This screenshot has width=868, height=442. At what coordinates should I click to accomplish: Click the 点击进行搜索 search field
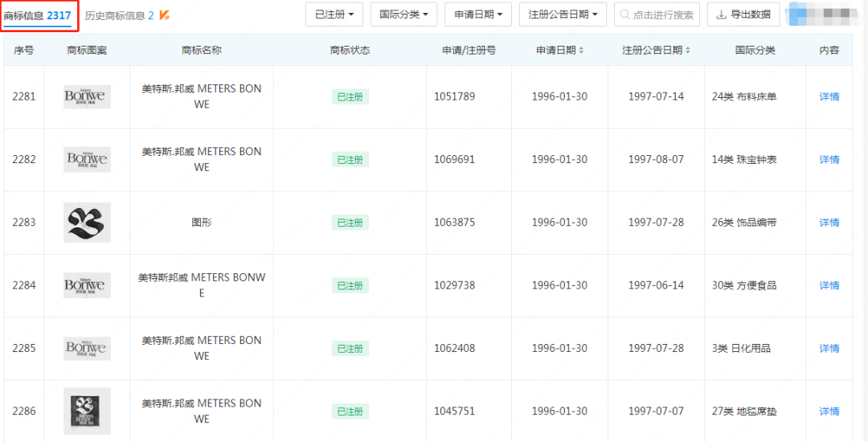point(663,14)
